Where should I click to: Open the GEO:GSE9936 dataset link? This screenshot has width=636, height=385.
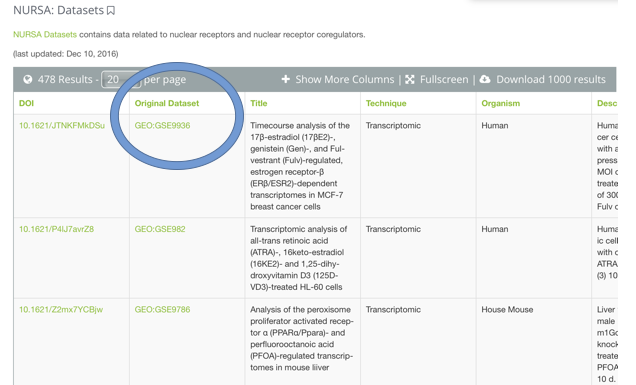click(x=162, y=125)
